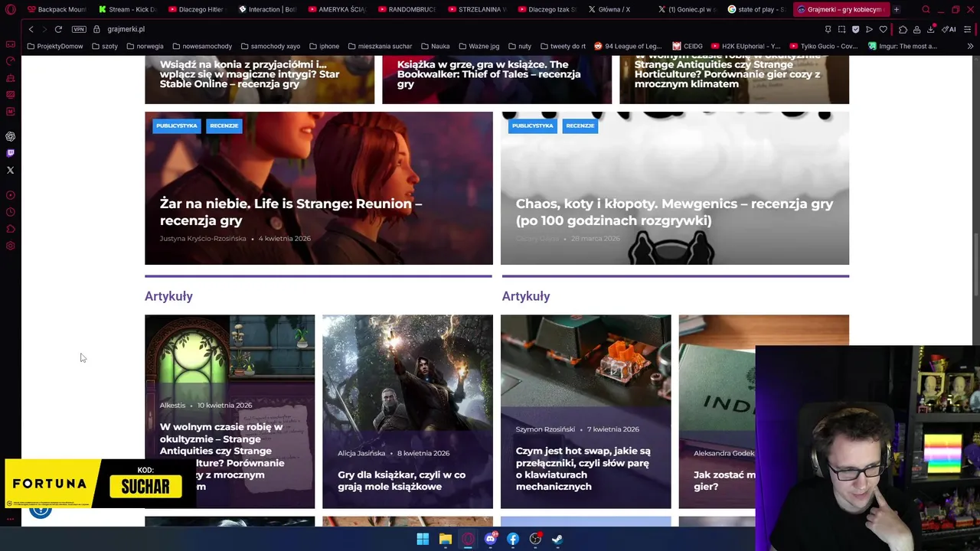Open the iphone bookmarks folder
980x551 pixels.
324,46
